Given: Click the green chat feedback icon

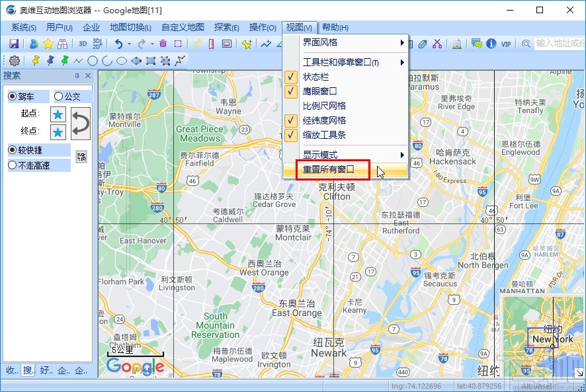Looking at the screenshot, I should [476, 44].
